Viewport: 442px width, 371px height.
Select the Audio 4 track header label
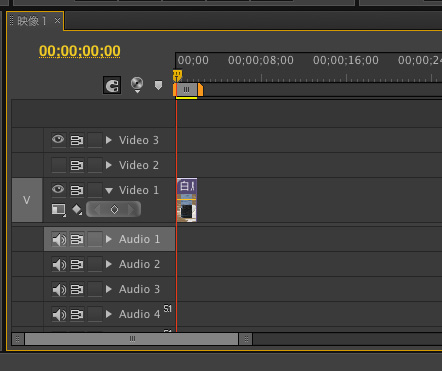click(x=139, y=314)
